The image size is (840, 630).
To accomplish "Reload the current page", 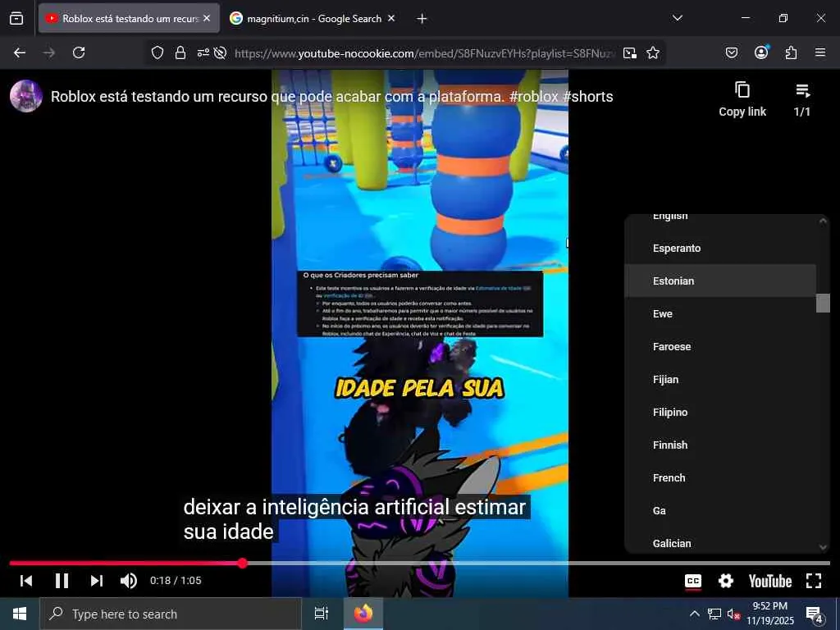I will tap(79, 52).
